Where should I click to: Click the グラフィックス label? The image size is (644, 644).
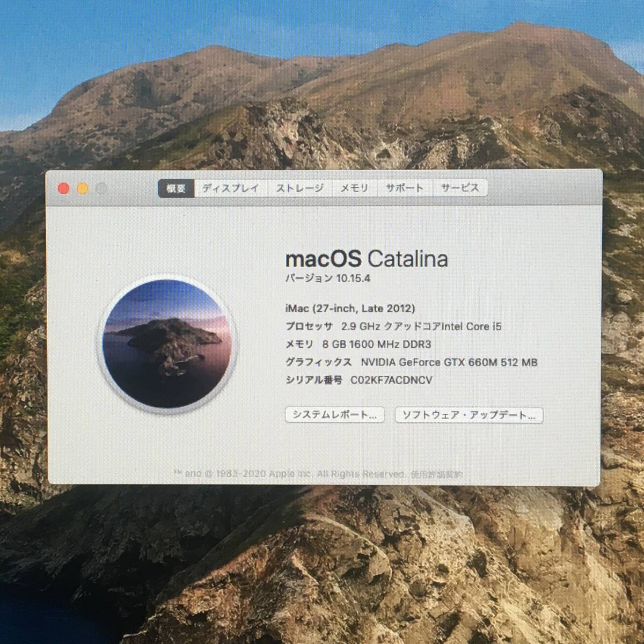click(x=318, y=362)
